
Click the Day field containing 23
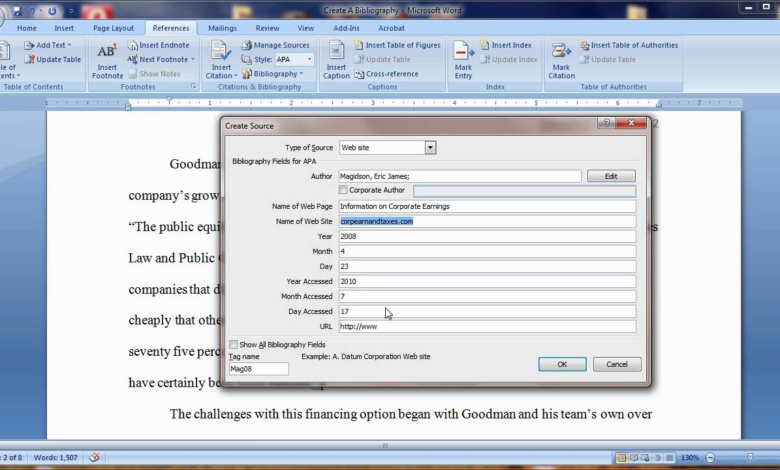click(488, 266)
